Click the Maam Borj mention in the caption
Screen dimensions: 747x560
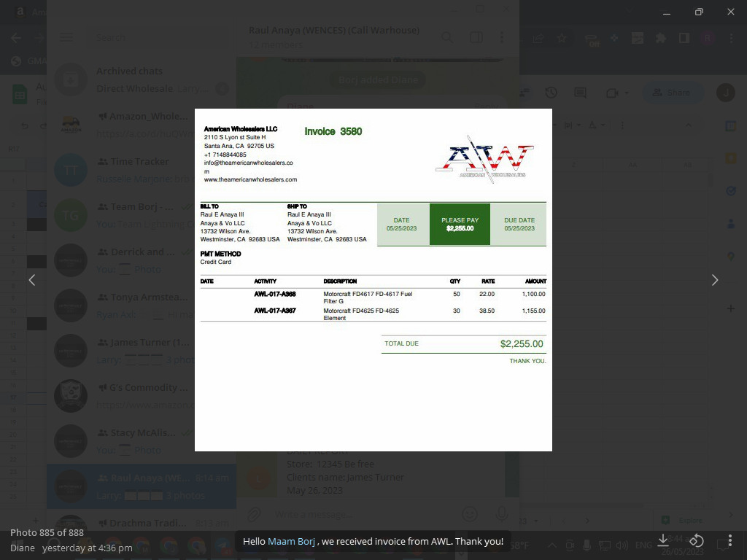tap(291, 542)
